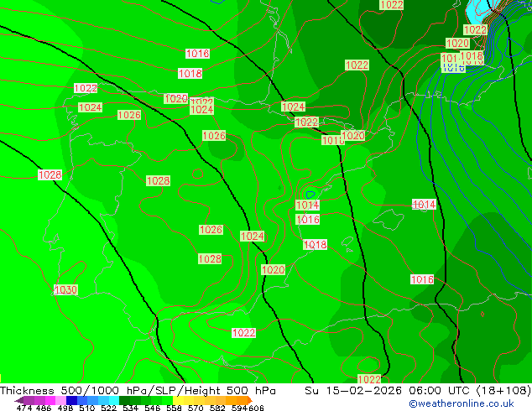This screenshot has width=532, height=411.
Task: Click the 510 legend value
Action: coord(86,408)
